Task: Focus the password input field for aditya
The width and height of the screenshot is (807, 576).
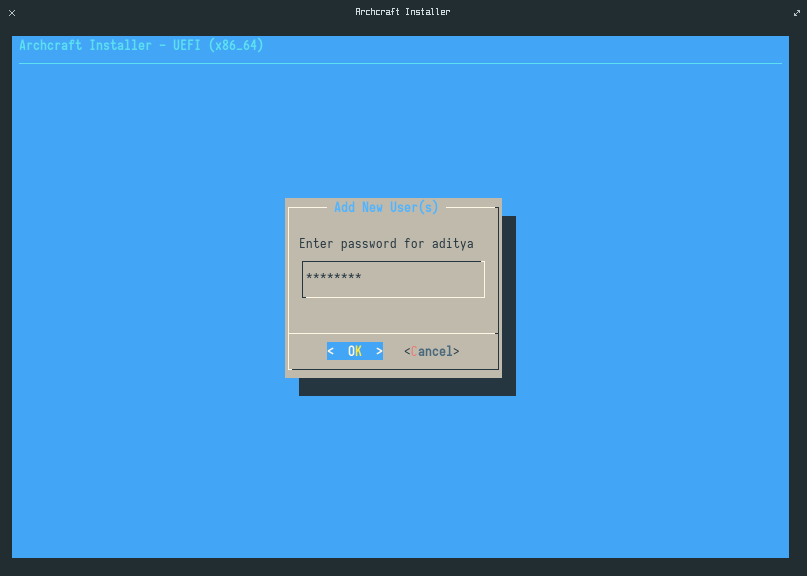Action: 393,279
